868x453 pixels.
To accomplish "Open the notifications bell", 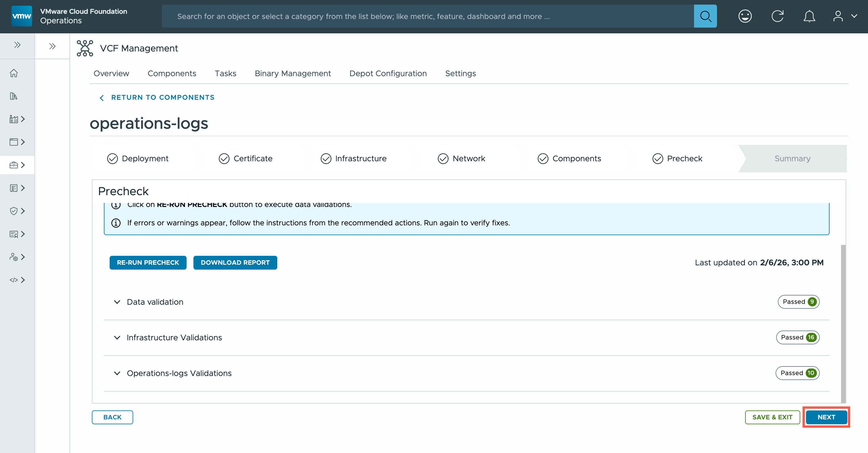I will tap(809, 16).
